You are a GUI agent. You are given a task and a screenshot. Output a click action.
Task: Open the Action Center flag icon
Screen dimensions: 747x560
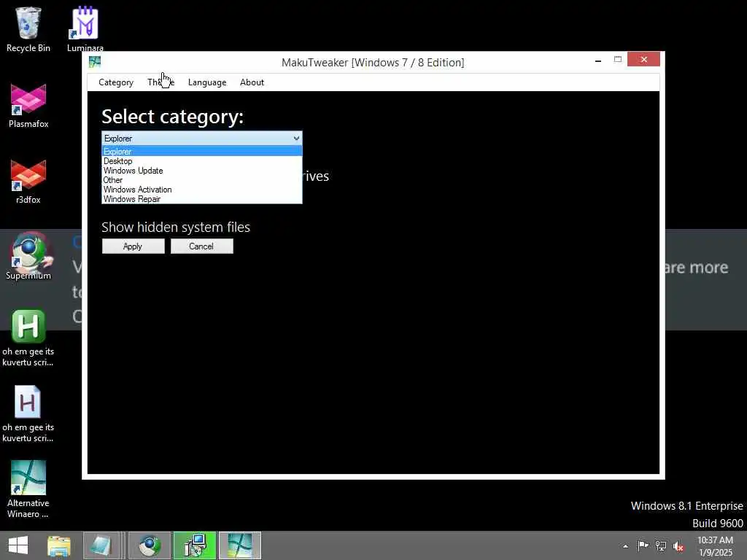[x=643, y=545]
